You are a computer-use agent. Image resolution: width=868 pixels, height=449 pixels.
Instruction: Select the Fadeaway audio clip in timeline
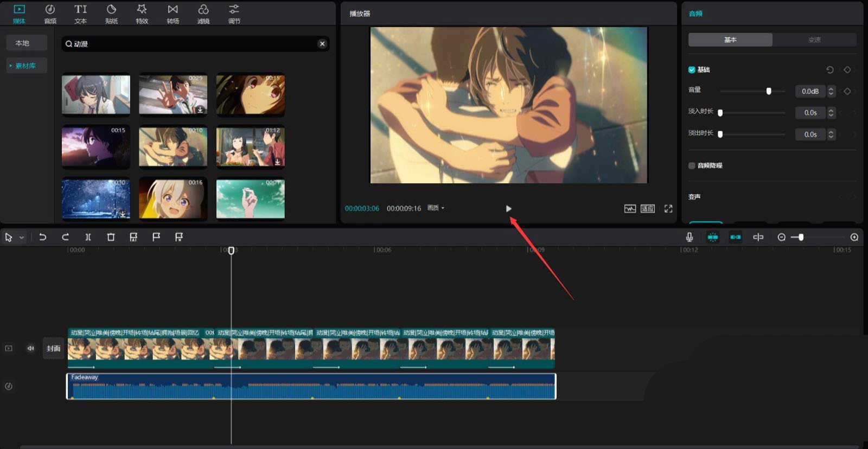click(311, 386)
